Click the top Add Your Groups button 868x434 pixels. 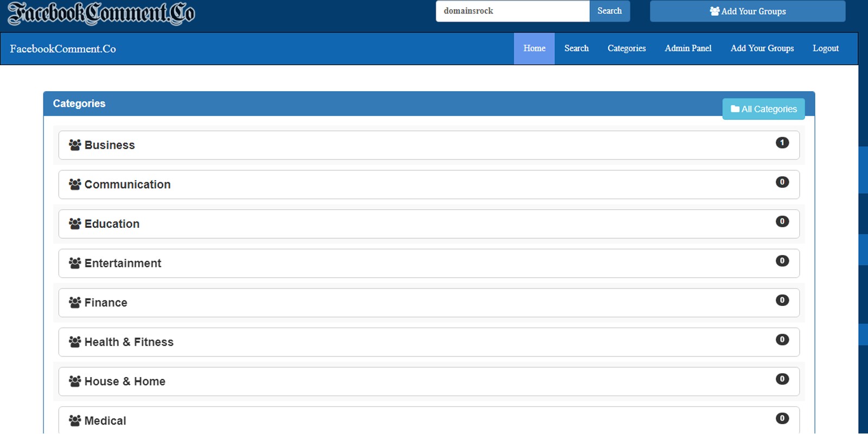[748, 11]
